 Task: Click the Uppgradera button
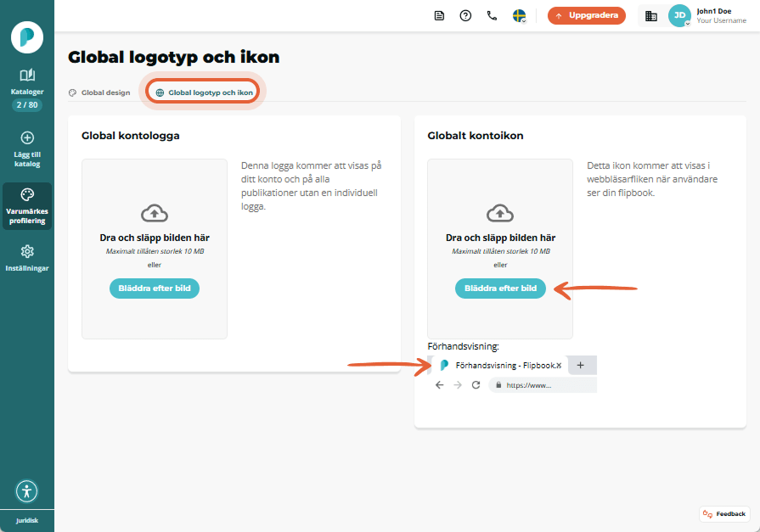[587, 15]
